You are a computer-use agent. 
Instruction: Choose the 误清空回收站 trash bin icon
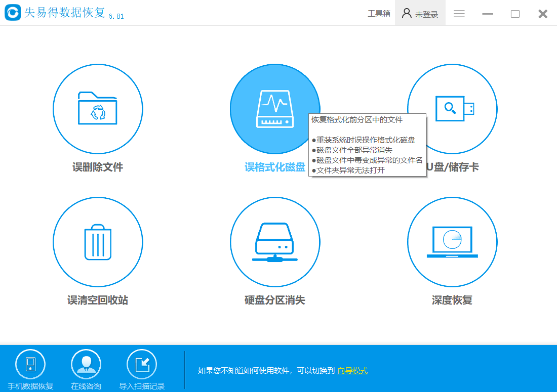(x=98, y=242)
